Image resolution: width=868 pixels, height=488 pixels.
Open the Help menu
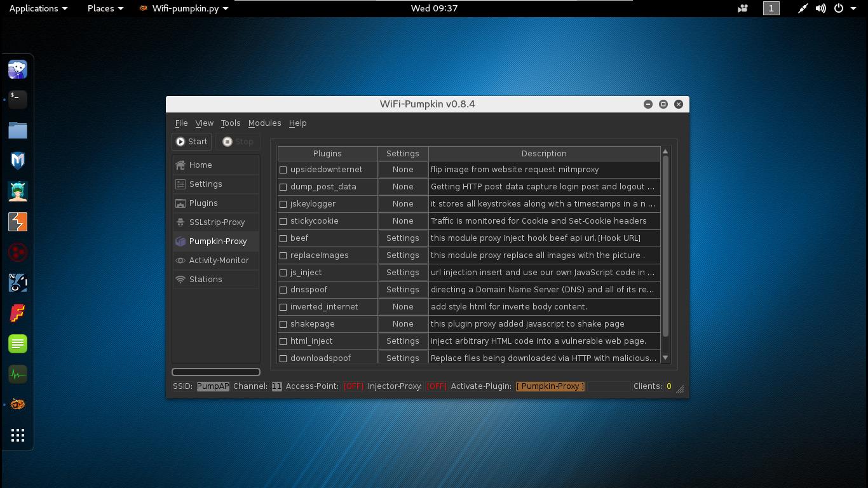coord(297,123)
